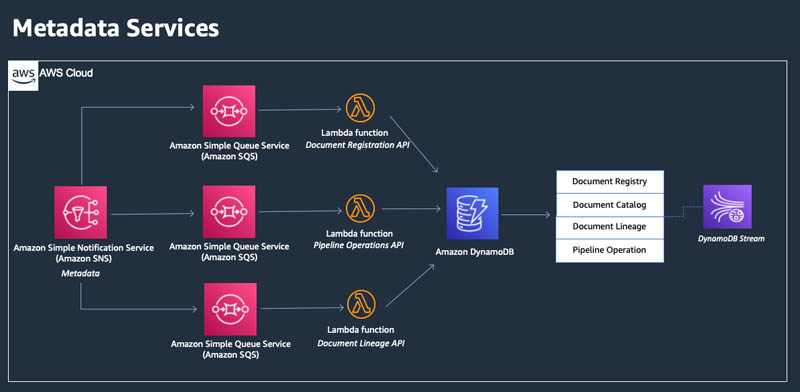
Task: Click the SQS label beside Document Lineage API
Action: (x=231, y=349)
